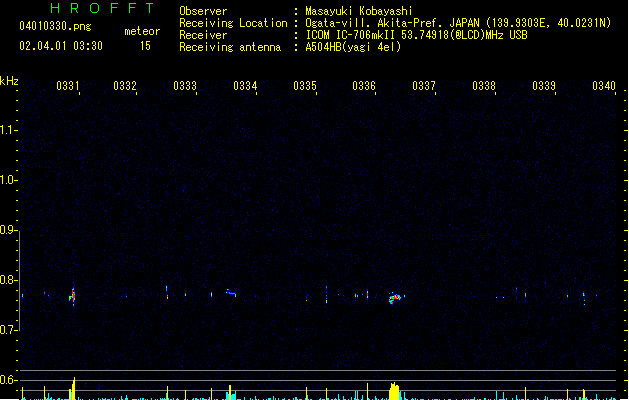Screen dimensions: 629x400
Task: Click the kHz axis unit label
Action: [9, 81]
